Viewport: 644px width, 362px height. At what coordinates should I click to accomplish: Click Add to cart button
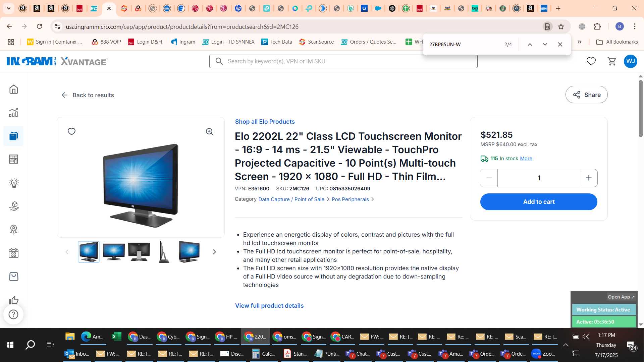click(539, 202)
